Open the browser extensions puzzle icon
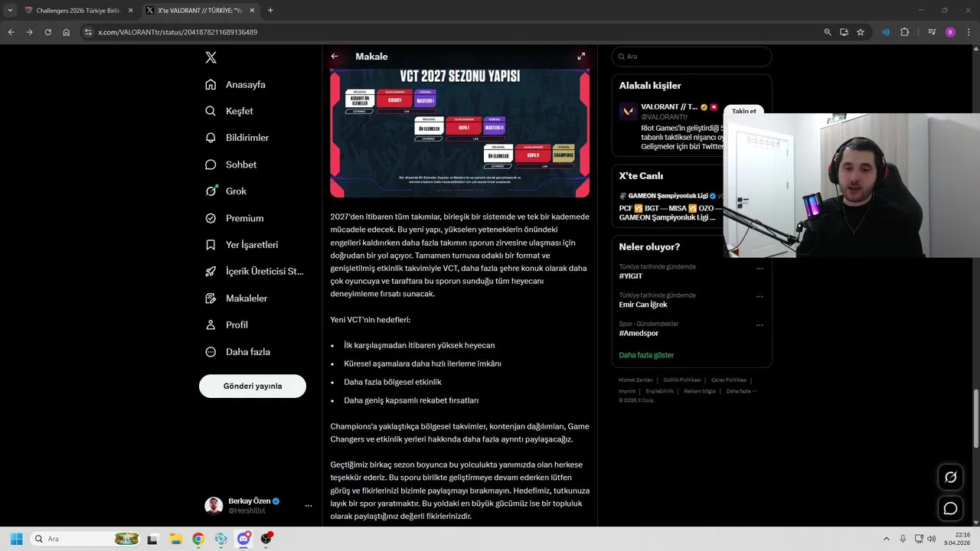The image size is (980, 551). click(x=905, y=32)
